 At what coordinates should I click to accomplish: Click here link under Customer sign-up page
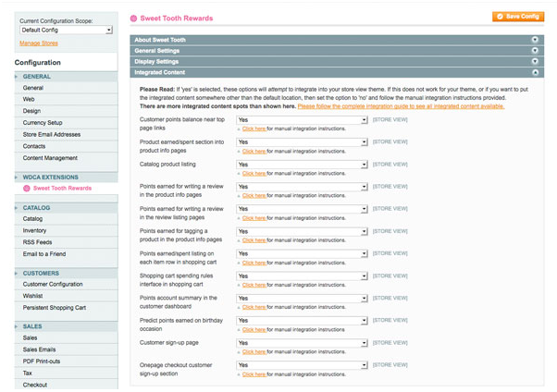click(x=254, y=352)
